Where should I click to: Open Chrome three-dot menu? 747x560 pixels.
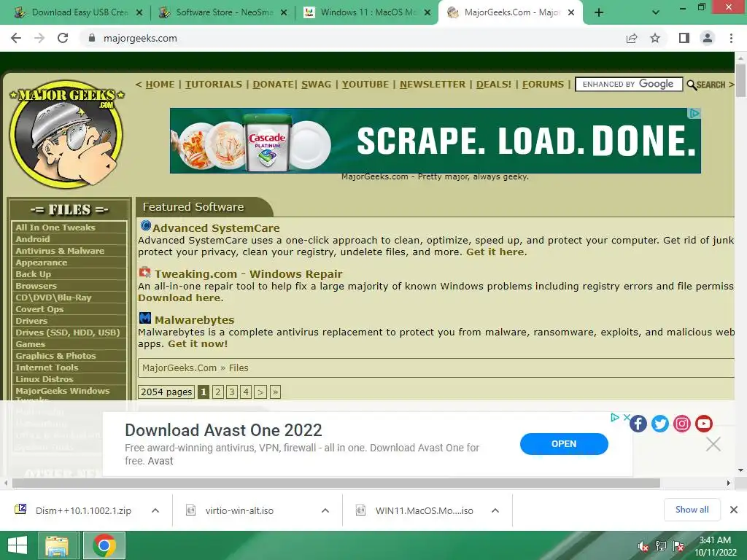pos(731,38)
